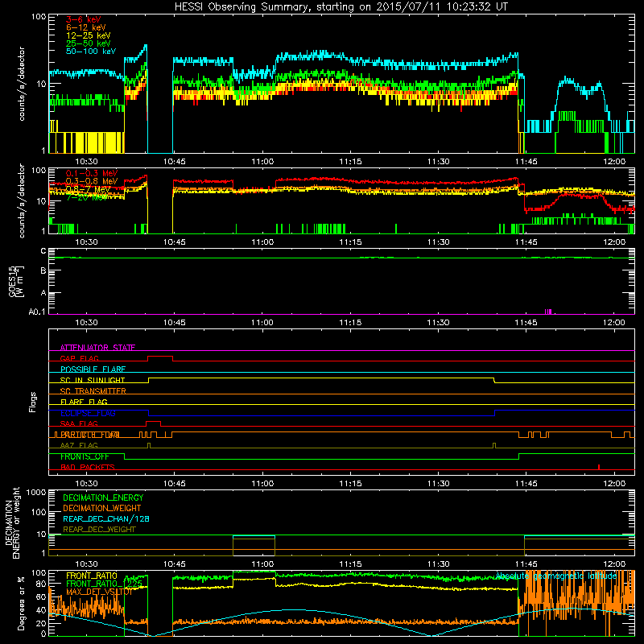Click the yellow 12-25 keV legend label
This screenshot has height=644, width=644.
point(88,35)
